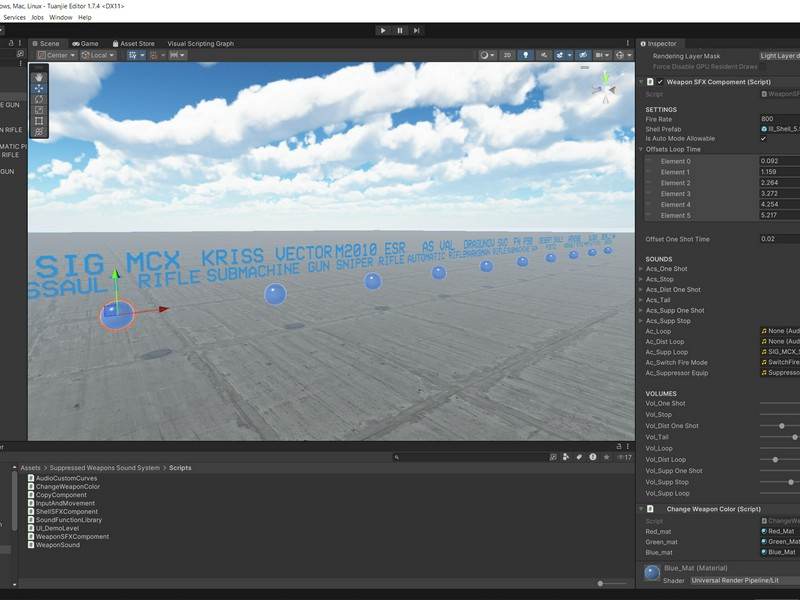The height and width of the screenshot is (600, 800).
Task: Expand the Acs_Dist One Shot array
Action: click(x=641, y=289)
